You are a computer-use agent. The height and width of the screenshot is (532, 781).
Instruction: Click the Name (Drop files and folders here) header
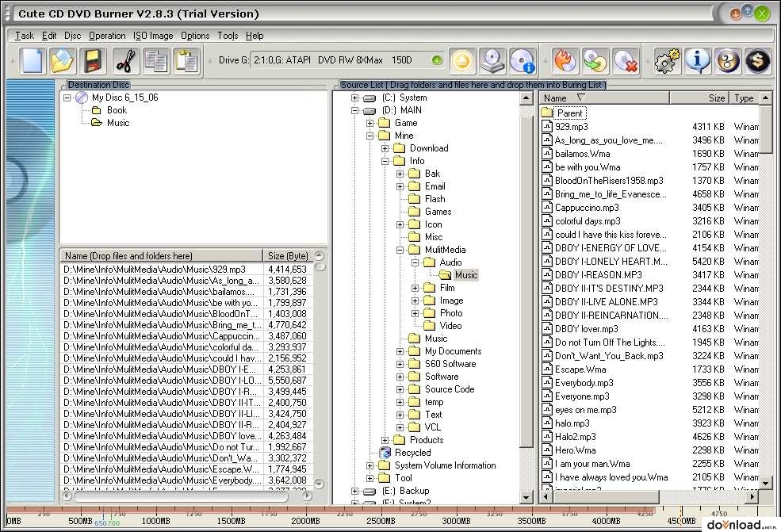tap(161, 255)
